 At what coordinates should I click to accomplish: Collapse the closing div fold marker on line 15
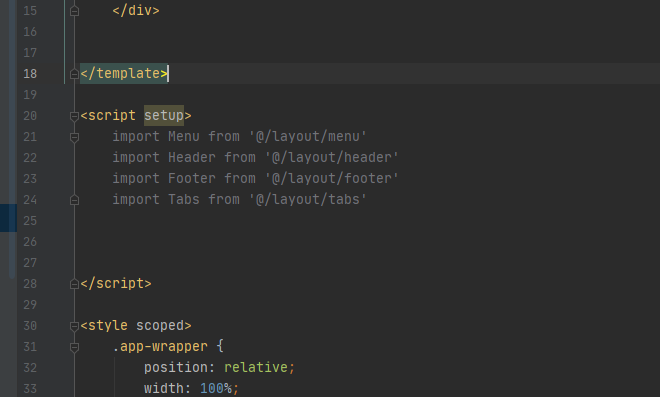pyautogui.click(x=75, y=11)
